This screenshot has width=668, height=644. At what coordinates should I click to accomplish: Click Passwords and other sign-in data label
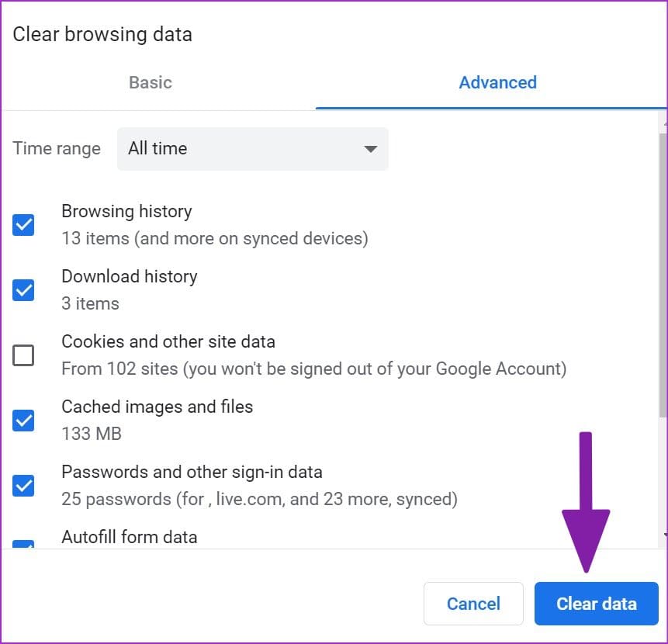tap(192, 473)
